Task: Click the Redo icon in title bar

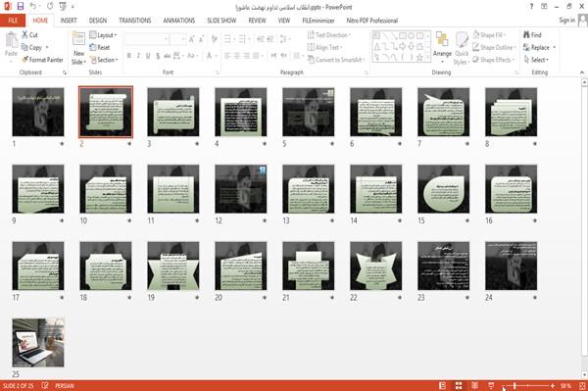Action: click(50, 6)
